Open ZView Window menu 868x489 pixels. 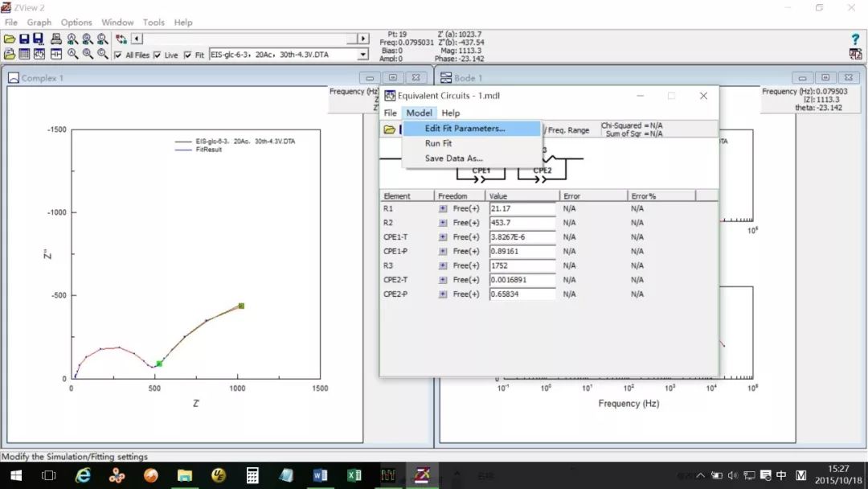(x=117, y=23)
